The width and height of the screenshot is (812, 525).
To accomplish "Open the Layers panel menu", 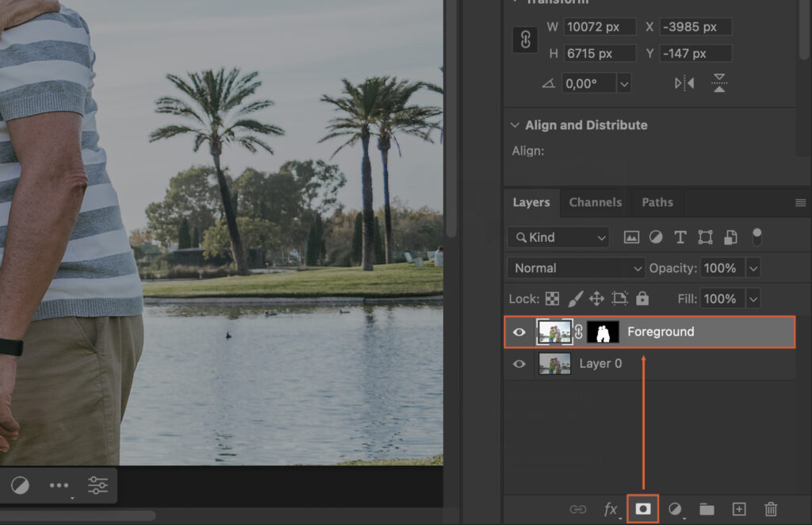I will [799, 202].
